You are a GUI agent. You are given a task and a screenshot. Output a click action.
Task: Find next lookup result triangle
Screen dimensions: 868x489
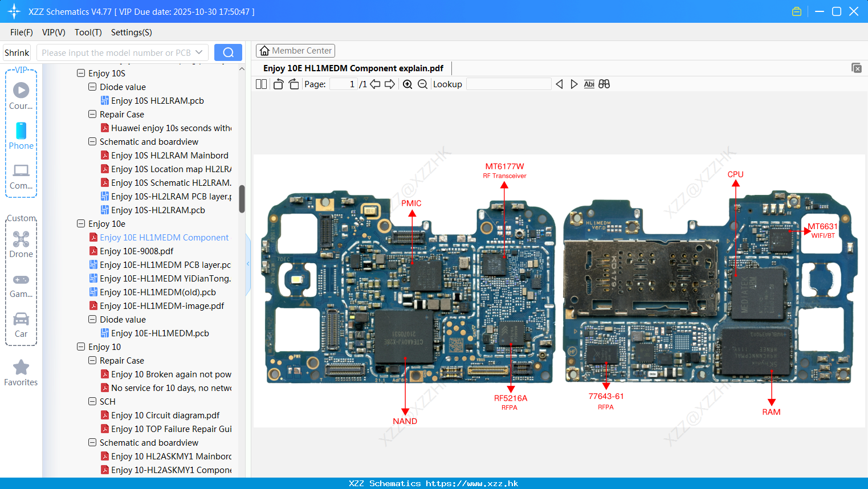[x=574, y=84]
